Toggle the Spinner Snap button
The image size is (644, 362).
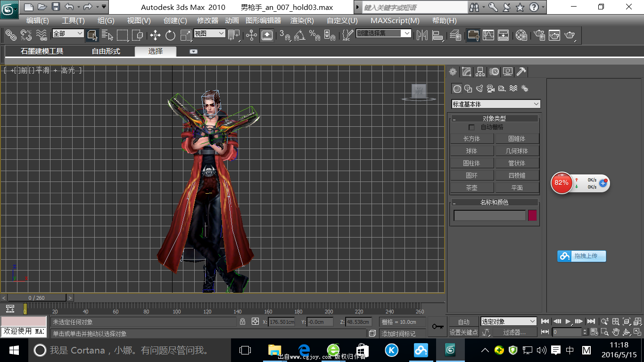(330, 35)
